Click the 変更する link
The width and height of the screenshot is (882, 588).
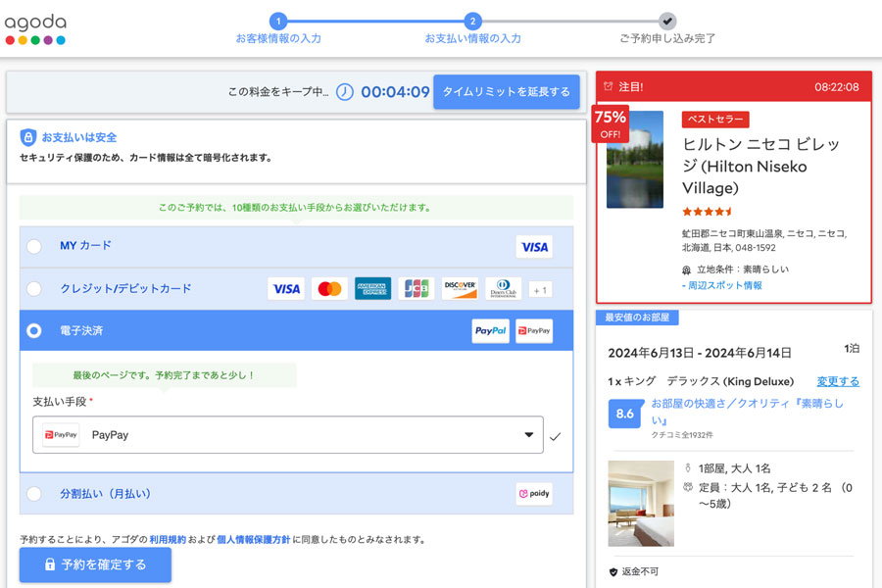(838, 381)
